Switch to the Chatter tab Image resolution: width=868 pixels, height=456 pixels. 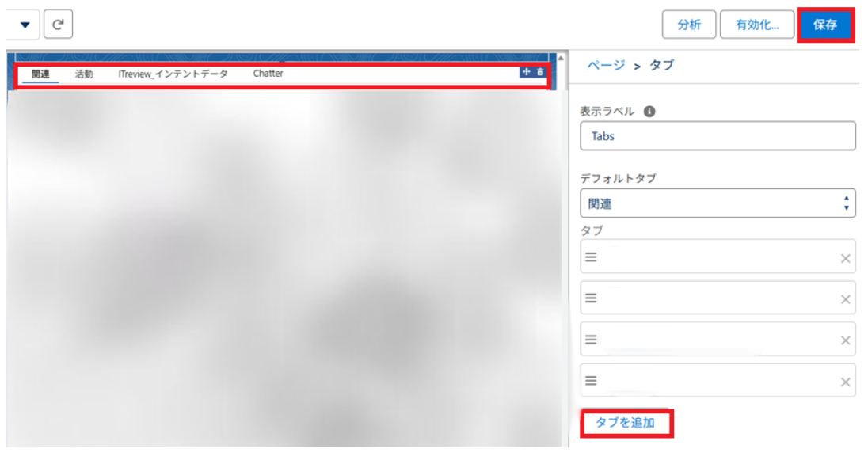[x=267, y=73]
